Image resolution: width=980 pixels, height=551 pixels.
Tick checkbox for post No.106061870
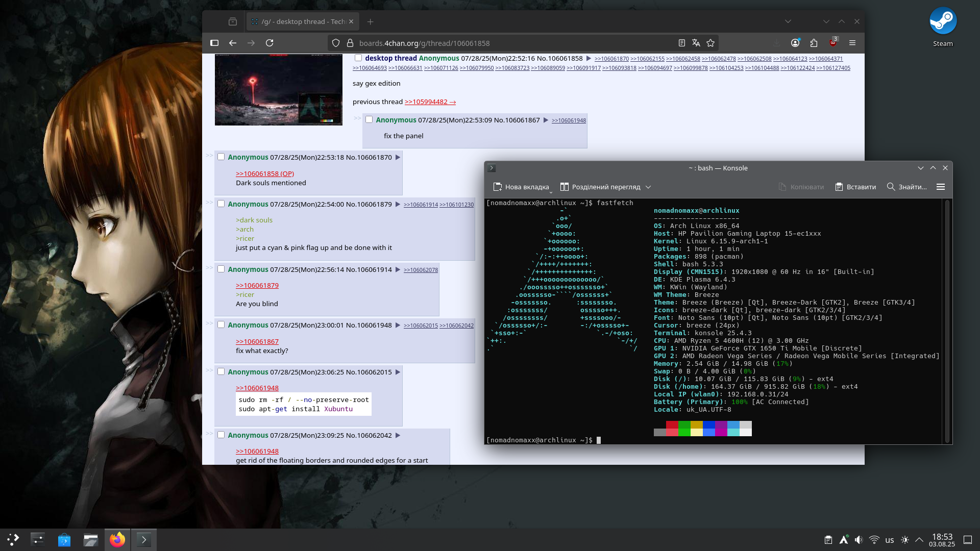(221, 157)
